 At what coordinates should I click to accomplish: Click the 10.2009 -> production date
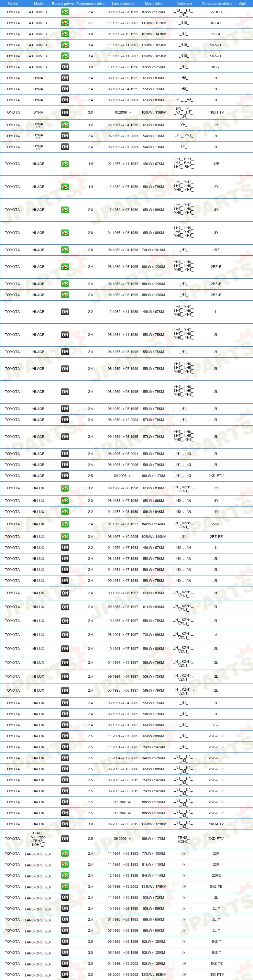[x=123, y=113]
